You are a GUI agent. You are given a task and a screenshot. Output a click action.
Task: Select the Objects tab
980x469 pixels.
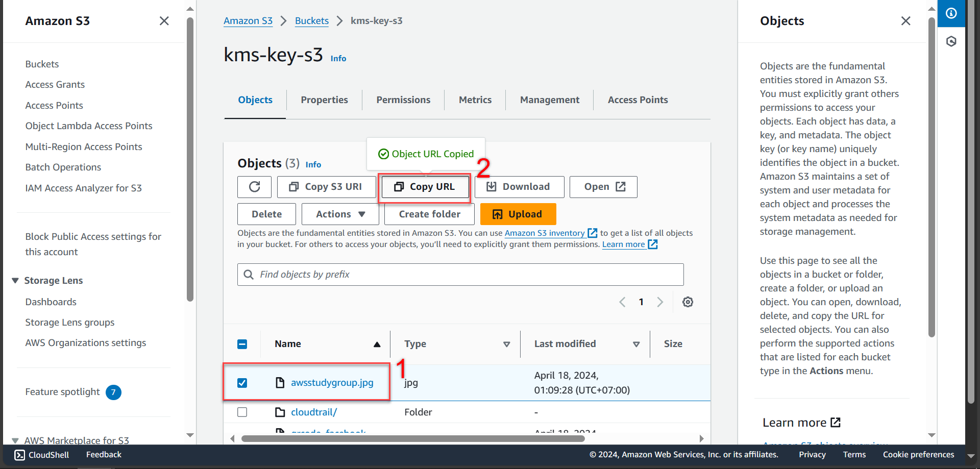tap(255, 100)
